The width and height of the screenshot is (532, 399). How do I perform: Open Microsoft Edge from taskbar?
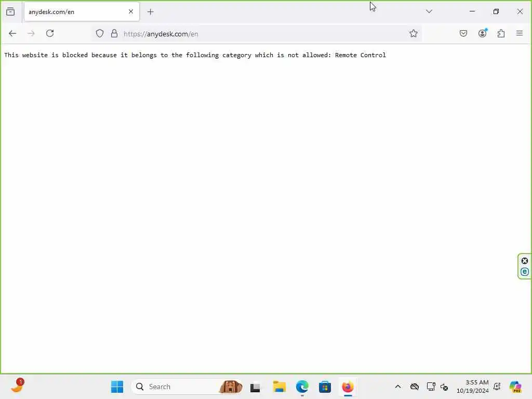point(302,387)
